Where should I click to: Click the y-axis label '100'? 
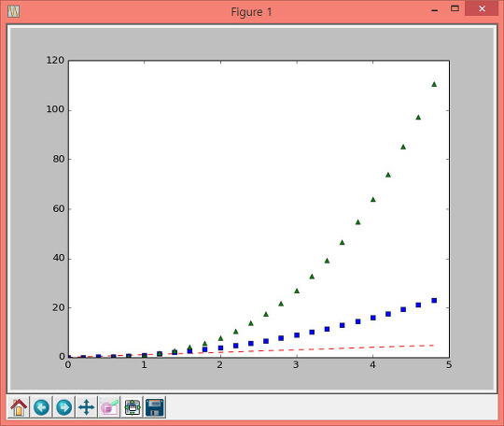pyautogui.click(x=55, y=109)
